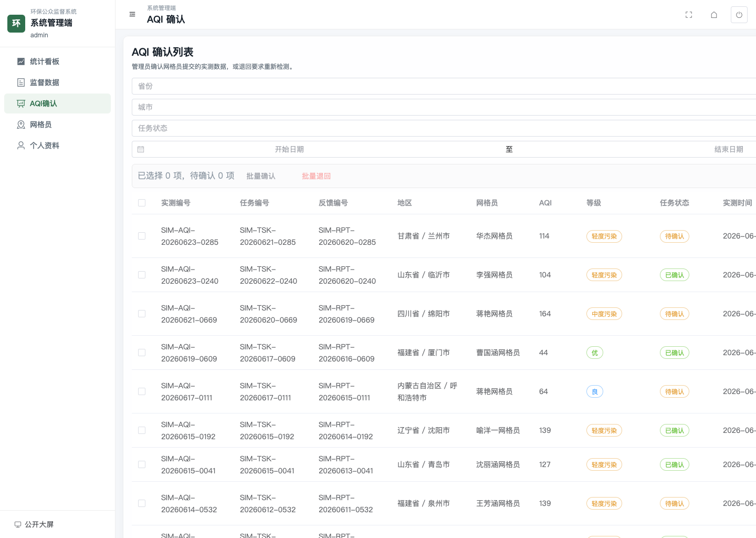The height and width of the screenshot is (538, 756).
Task: Go to 个人资料 page
Action: 57,146
